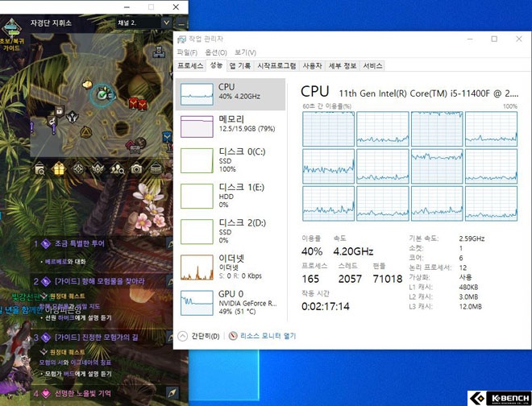Select the 메모리 performance entry
This screenshot has width=532, height=406.
pyautogui.click(x=231, y=126)
